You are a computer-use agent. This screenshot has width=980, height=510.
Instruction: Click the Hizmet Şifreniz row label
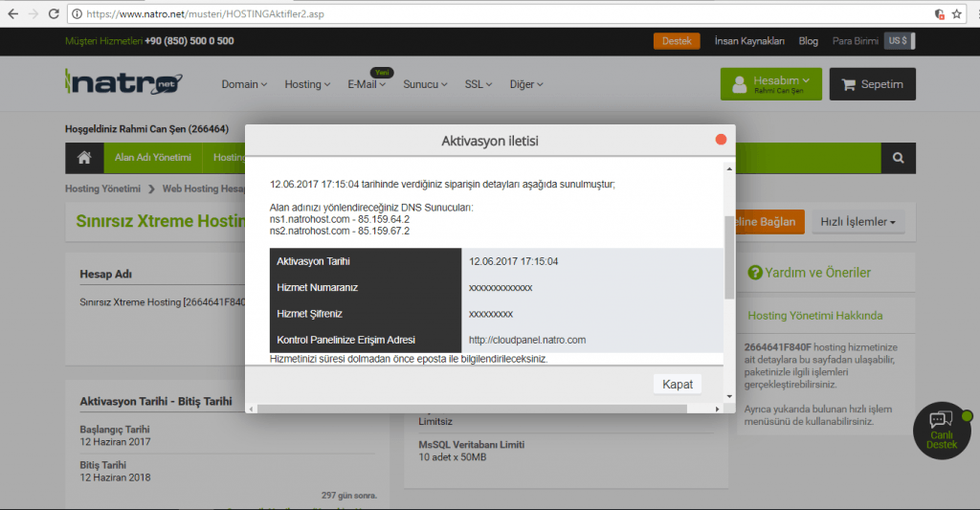pos(309,314)
